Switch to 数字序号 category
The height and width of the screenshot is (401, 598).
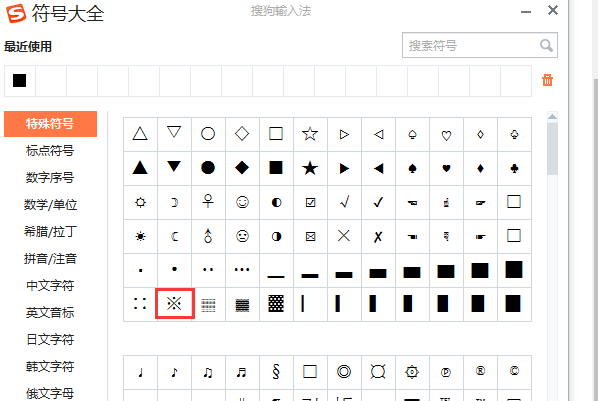pos(50,178)
